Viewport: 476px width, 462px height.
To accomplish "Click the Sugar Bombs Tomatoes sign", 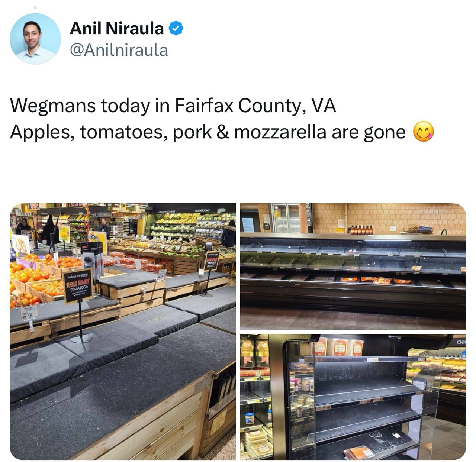I will [77, 285].
